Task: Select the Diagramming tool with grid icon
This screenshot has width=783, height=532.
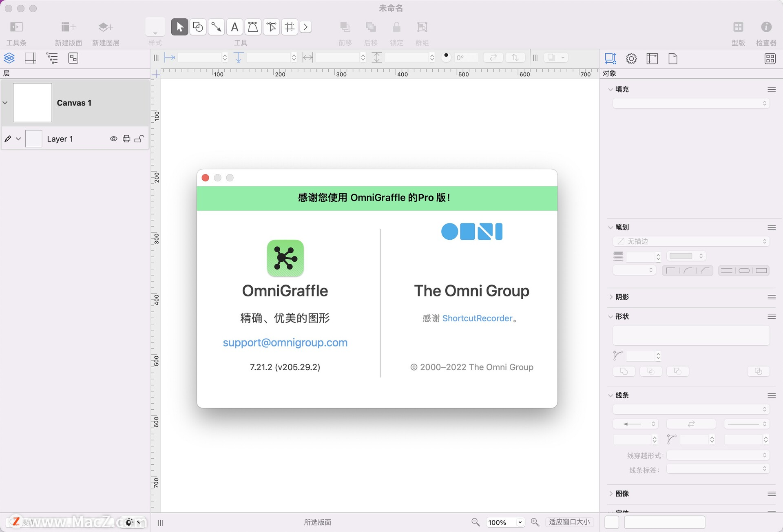Action: click(290, 26)
